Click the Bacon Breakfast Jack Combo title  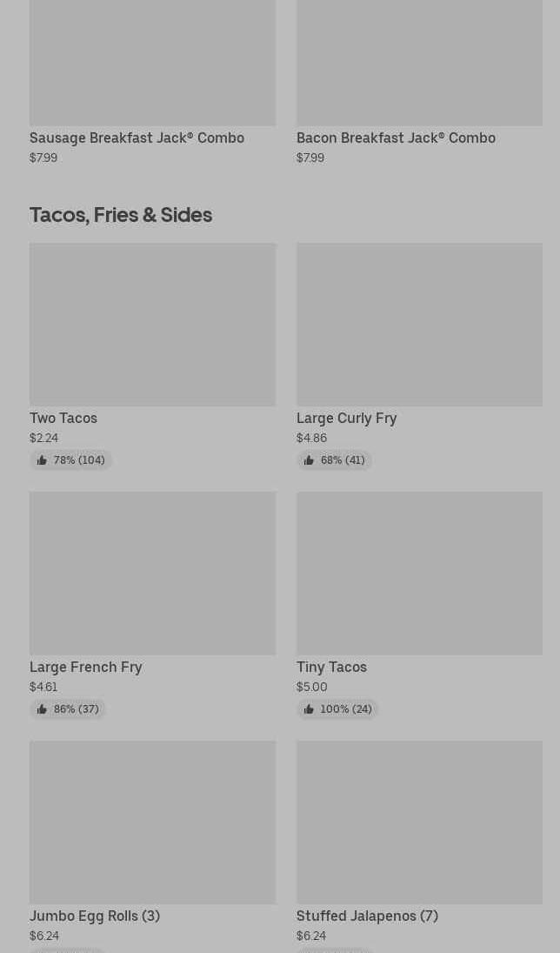pos(396,138)
